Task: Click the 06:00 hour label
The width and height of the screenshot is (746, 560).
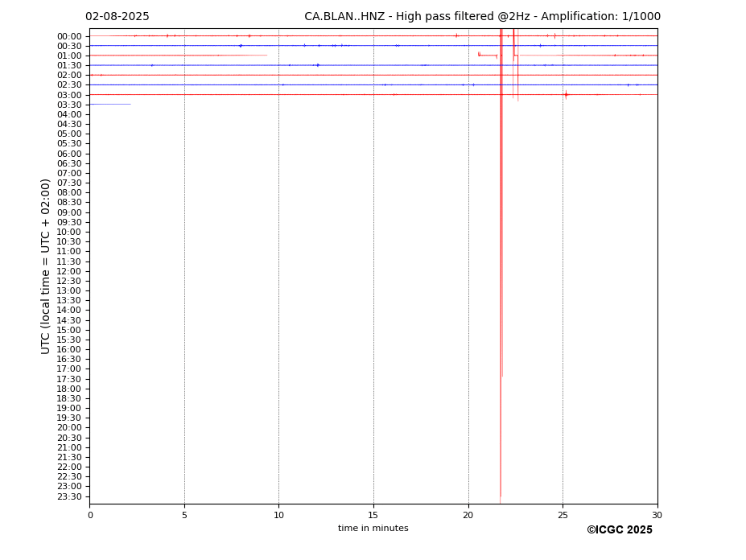Action: coord(69,154)
